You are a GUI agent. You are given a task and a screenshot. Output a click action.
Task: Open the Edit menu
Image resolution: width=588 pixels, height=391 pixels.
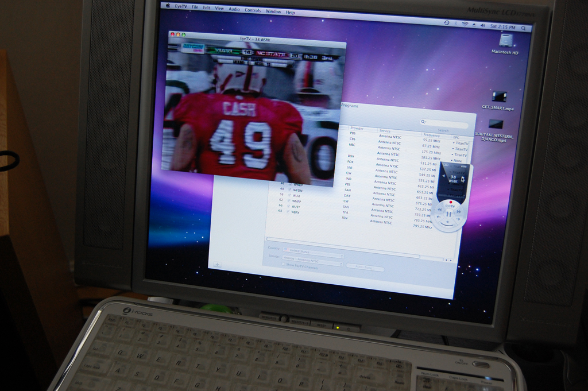[207, 7]
